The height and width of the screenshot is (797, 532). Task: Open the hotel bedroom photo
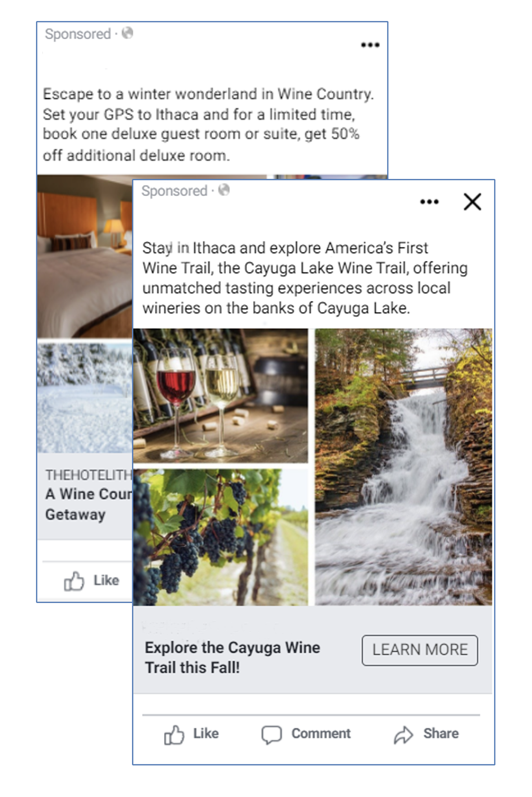[x=85, y=257]
